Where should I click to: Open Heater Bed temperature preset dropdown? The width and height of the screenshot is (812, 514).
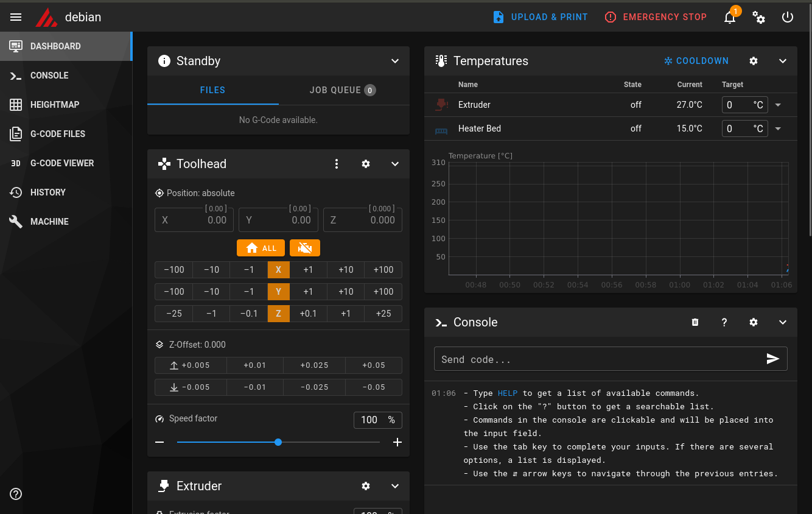tap(778, 128)
